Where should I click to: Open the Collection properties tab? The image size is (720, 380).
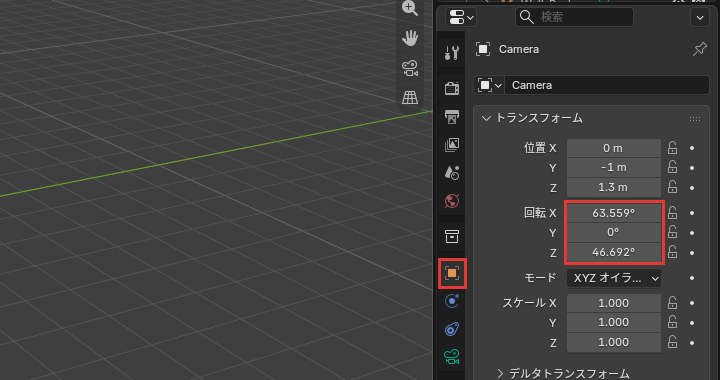click(452, 236)
